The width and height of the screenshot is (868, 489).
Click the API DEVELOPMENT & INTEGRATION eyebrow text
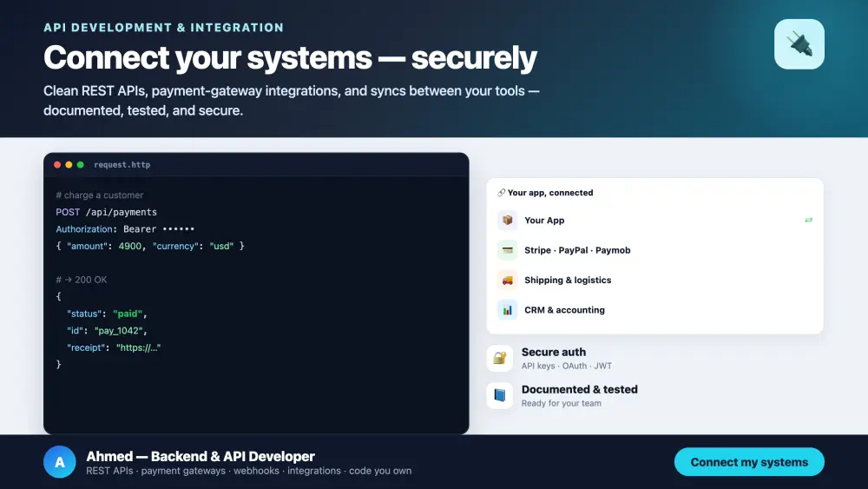pyautogui.click(x=163, y=28)
